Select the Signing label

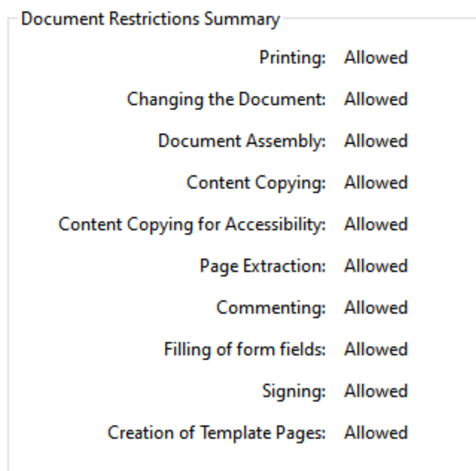[x=294, y=391]
